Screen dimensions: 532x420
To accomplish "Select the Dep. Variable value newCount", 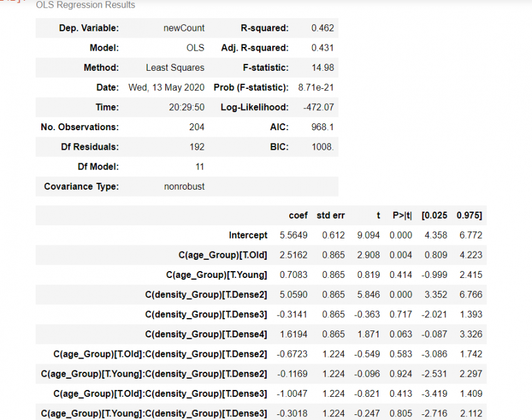I will tap(183, 28).
